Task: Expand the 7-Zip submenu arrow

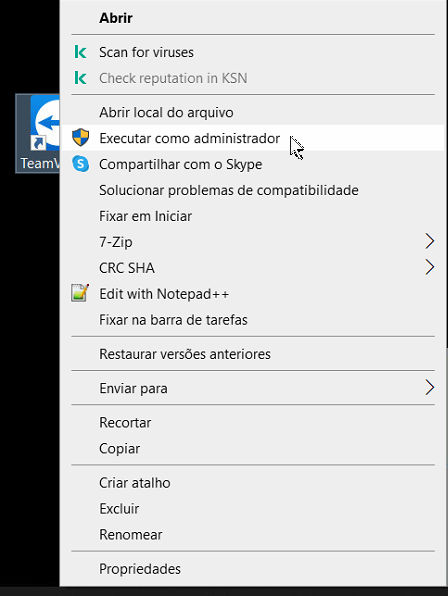Action: tap(429, 241)
